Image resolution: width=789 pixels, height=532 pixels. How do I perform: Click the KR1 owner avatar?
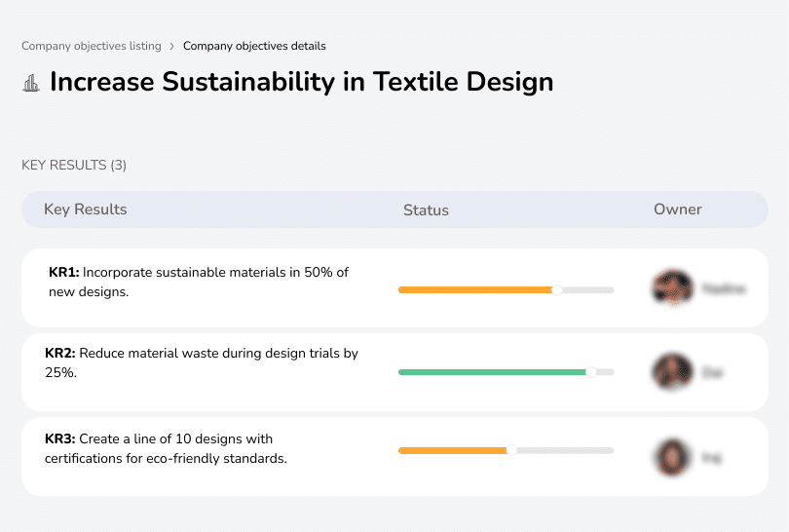673,287
